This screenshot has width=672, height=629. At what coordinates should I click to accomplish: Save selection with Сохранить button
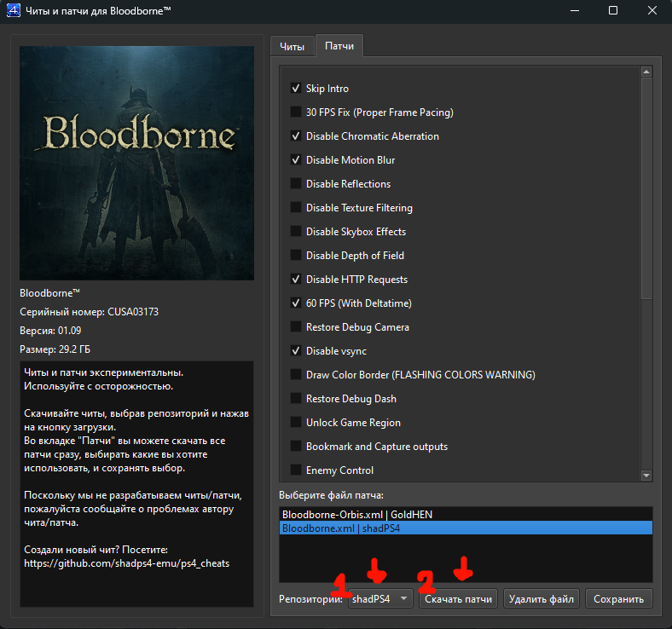[618, 598]
